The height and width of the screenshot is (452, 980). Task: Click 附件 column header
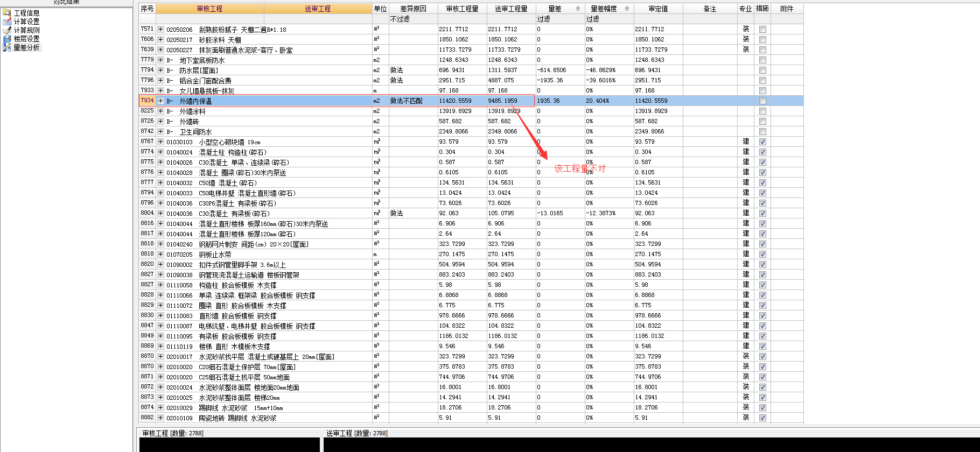coord(787,9)
